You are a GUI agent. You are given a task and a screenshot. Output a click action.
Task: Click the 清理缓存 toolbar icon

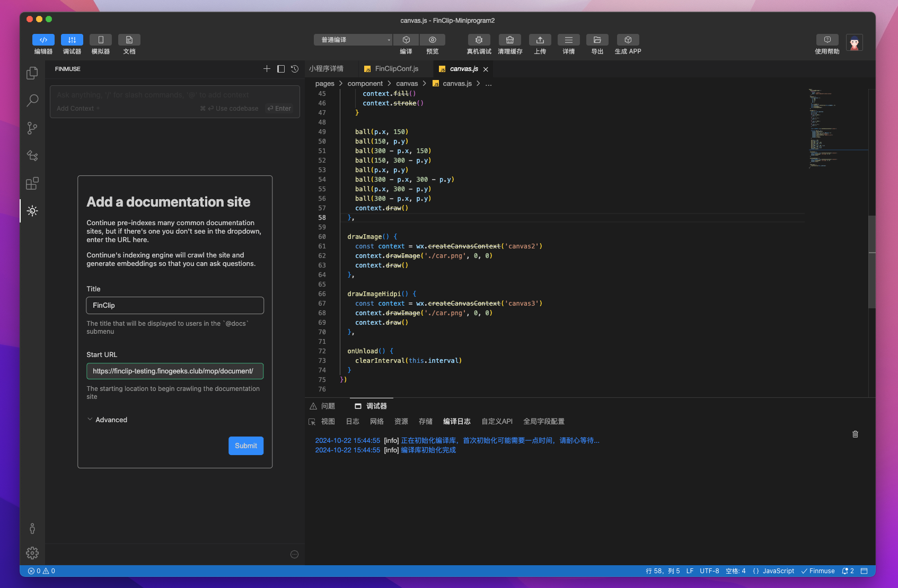coord(510,40)
